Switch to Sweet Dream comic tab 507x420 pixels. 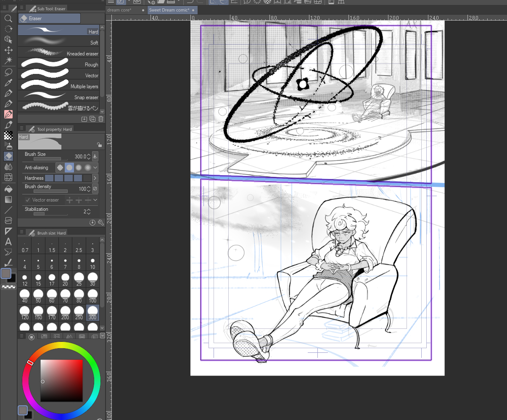[169, 10]
